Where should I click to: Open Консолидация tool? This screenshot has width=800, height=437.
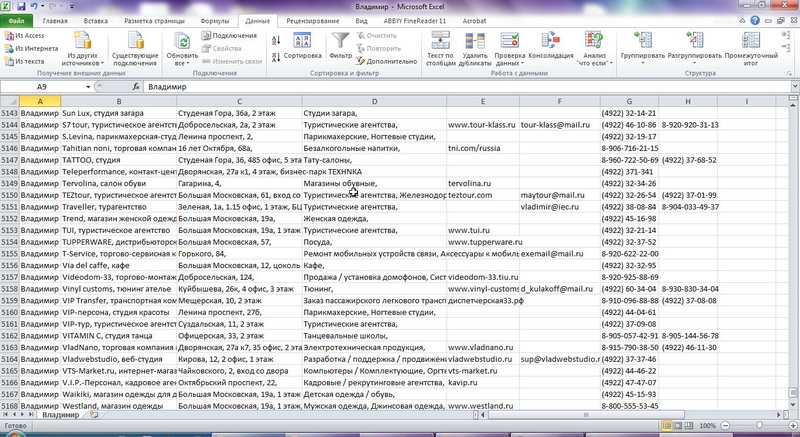pyautogui.click(x=551, y=46)
